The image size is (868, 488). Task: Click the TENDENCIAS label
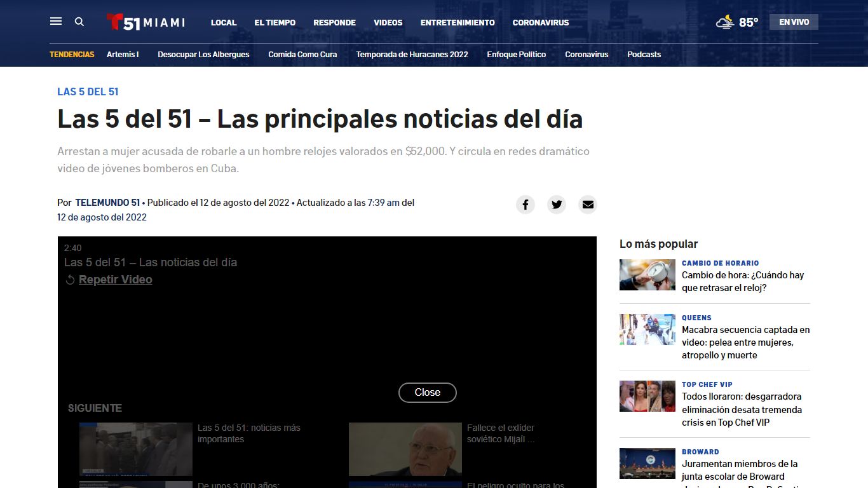[x=72, y=55]
